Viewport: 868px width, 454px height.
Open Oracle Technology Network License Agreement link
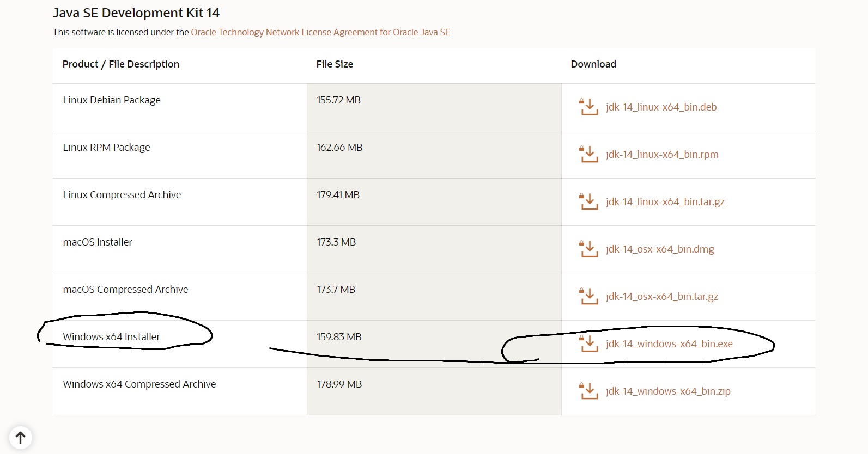320,32
